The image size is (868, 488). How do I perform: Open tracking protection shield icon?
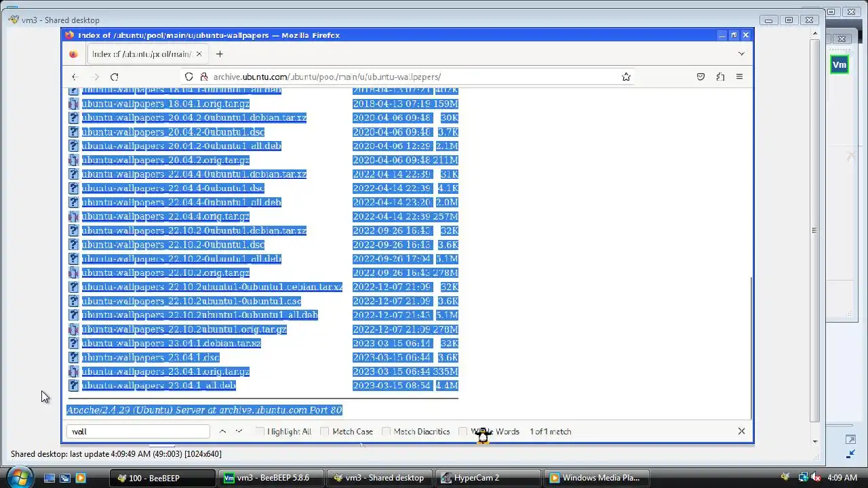(x=189, y=77)
